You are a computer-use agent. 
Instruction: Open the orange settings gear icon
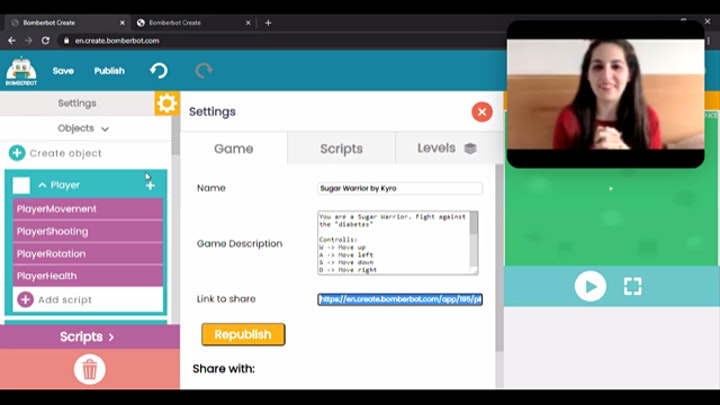click(167, 103)
